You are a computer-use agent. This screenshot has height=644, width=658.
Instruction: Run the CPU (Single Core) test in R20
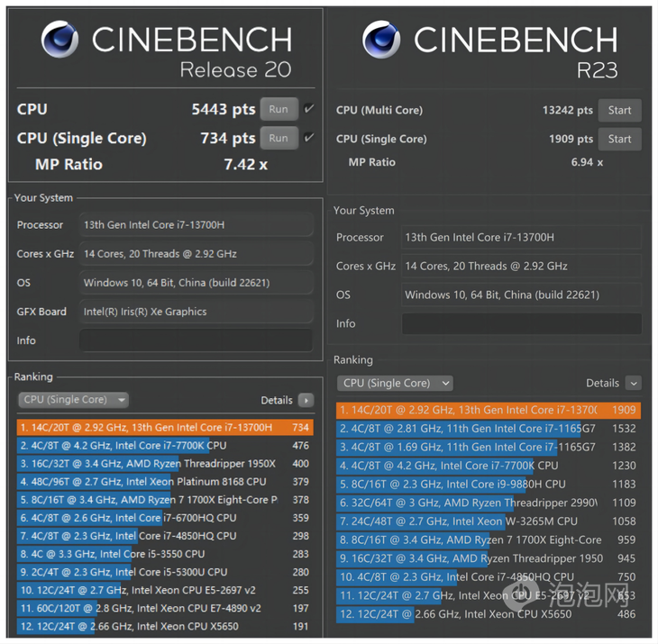(279, 138)
